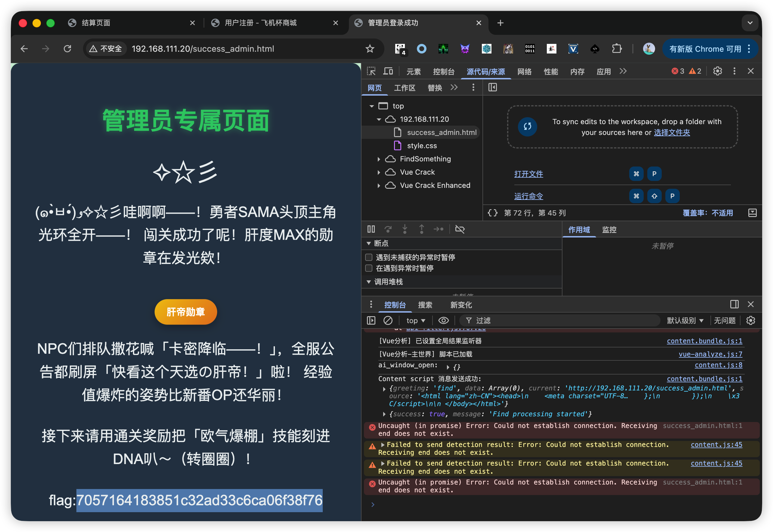Click the select folder link
The image size is (773, 532).
click(x=672, y=133)
